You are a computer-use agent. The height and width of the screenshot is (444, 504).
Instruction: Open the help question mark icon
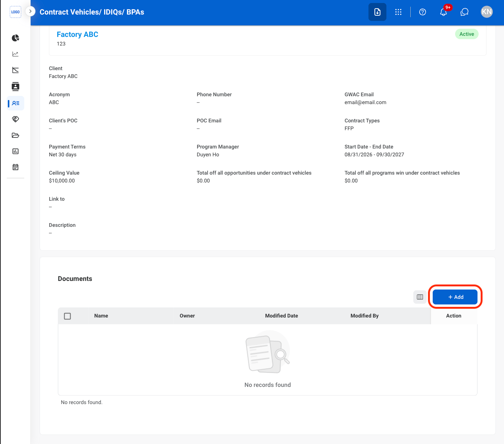[423, 12]
